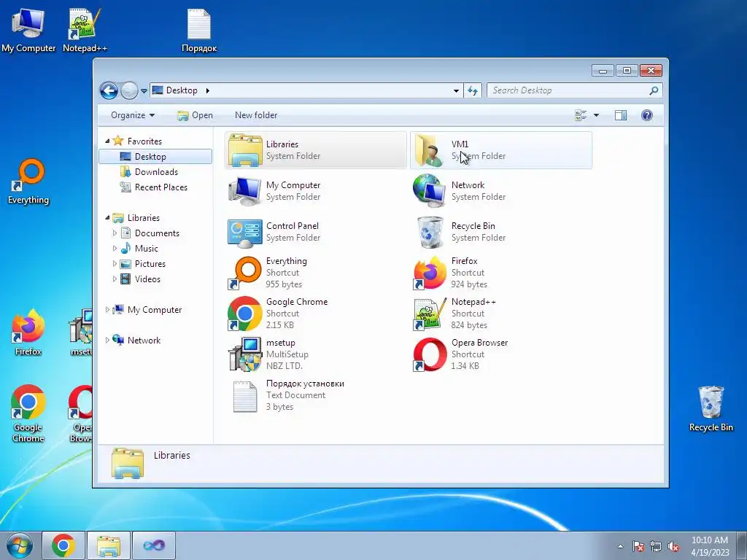Expand My Computer in navigation pane
The width and height of the screenshot is (747, 560).
pyautogui.click(x=108, y=309)
